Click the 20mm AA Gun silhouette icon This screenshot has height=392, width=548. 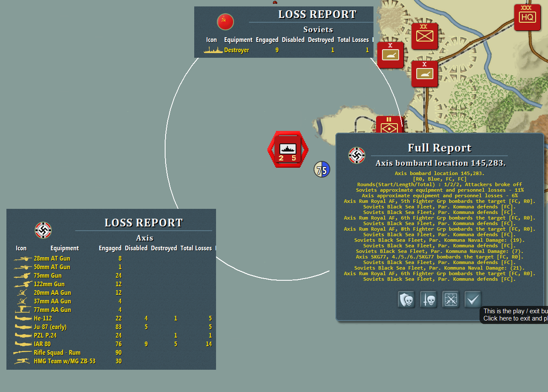click(22, 293)
